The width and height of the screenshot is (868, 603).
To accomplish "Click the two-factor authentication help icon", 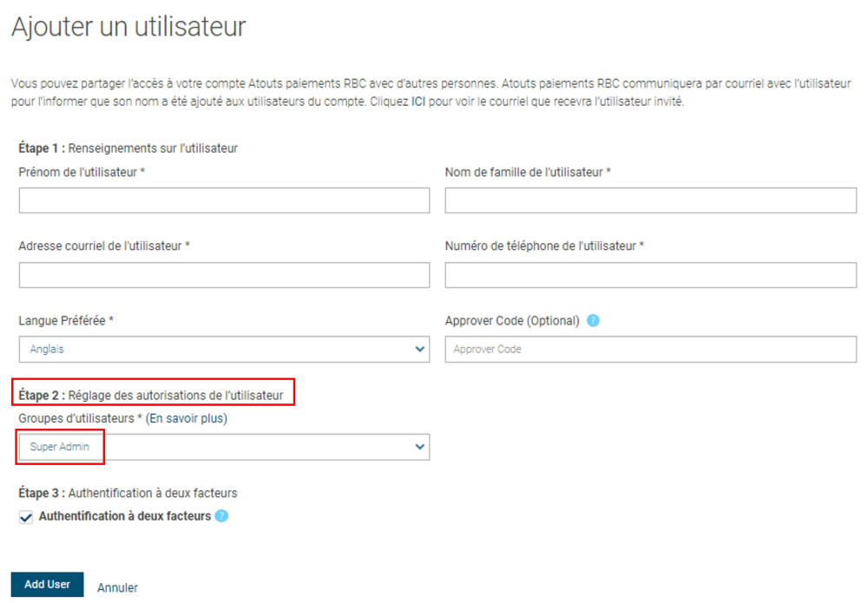I will pyautogui.click(x=221, y=516).
